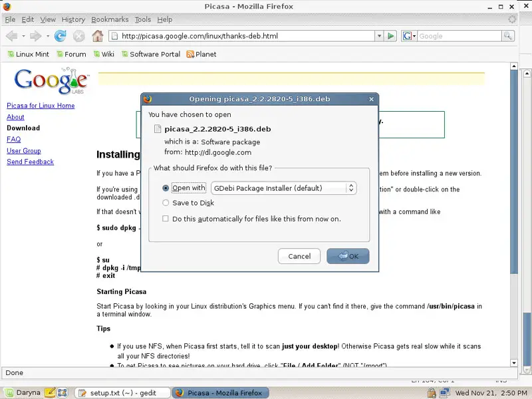Switch to setup.txt gedit taskbar window

pyautogui.click(x=122, y=393)
